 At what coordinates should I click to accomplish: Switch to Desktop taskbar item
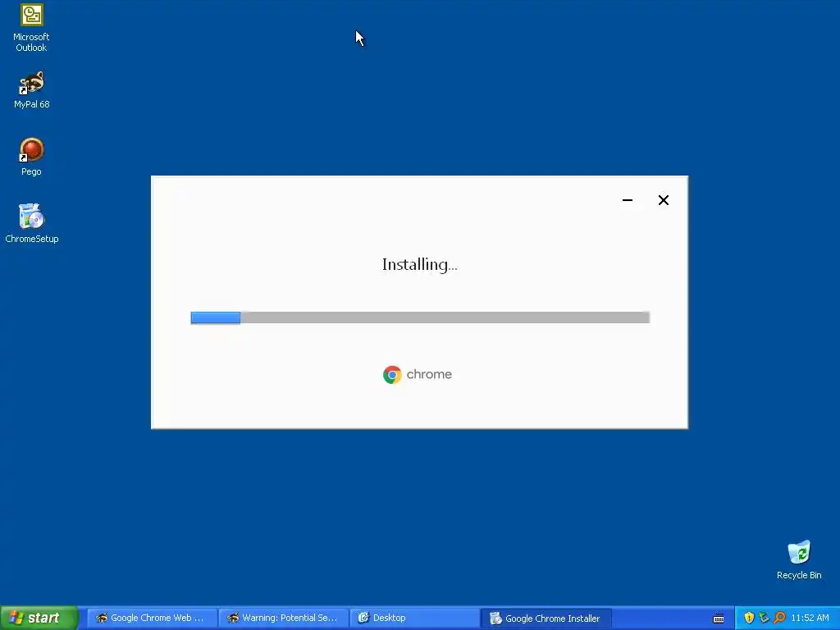(x=414, y=619)
